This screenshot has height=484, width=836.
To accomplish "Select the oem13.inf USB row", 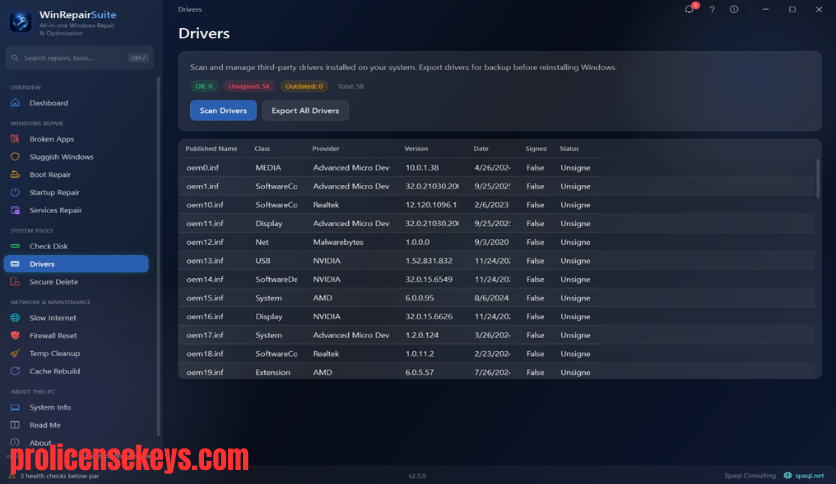I will 496,261.
